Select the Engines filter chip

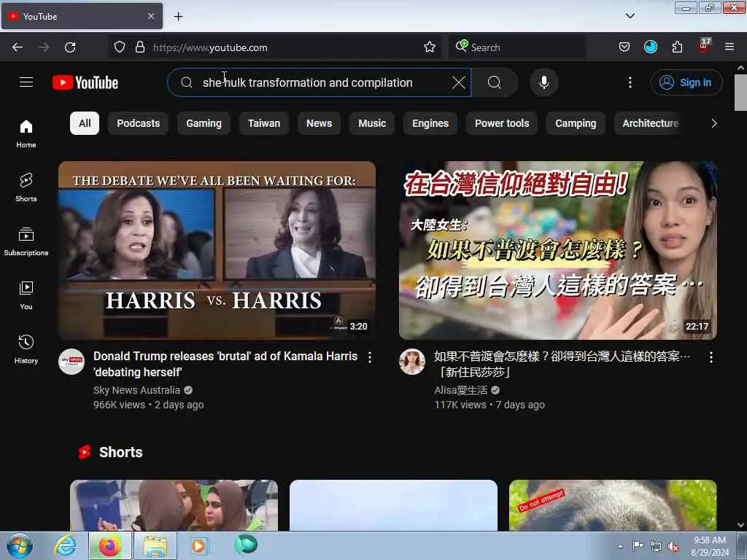coord(430,123)
